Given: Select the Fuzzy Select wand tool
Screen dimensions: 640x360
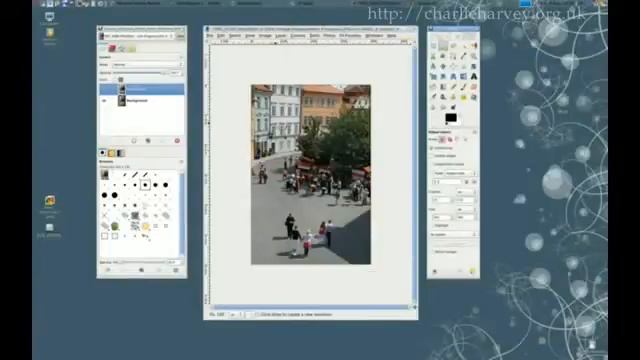Looking at the screenshot, I should [x=463, y=46].
